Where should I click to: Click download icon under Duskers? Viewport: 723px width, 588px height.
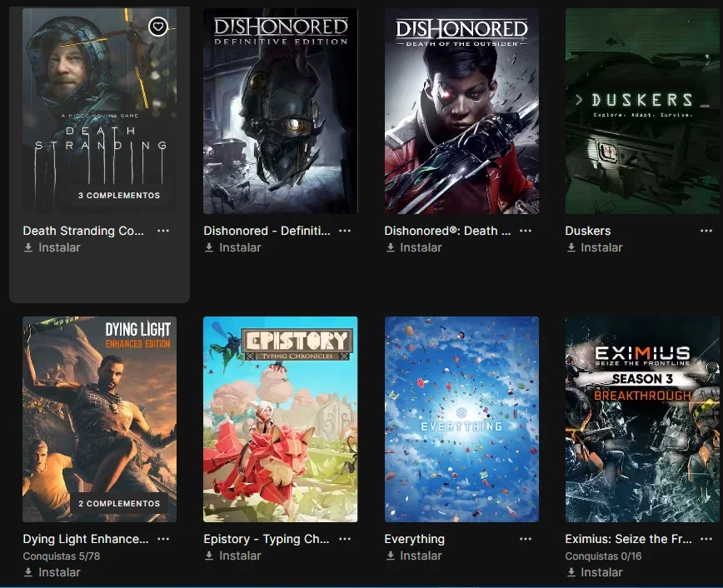pyautogui.click(x=571, y=247)
